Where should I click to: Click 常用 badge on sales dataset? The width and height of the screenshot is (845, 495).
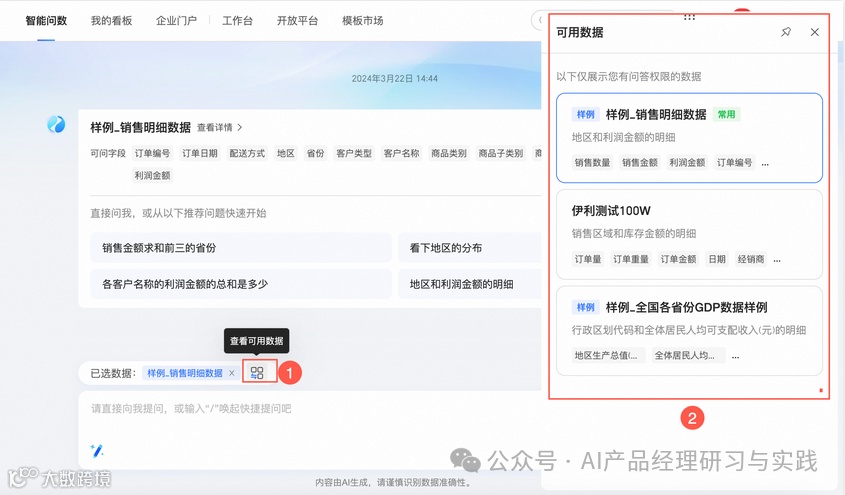coord(726,114)
